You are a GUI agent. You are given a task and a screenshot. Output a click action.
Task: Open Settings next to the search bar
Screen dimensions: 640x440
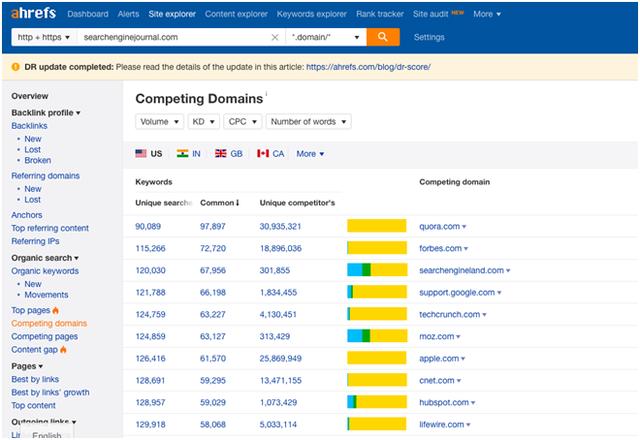[429, 37]
